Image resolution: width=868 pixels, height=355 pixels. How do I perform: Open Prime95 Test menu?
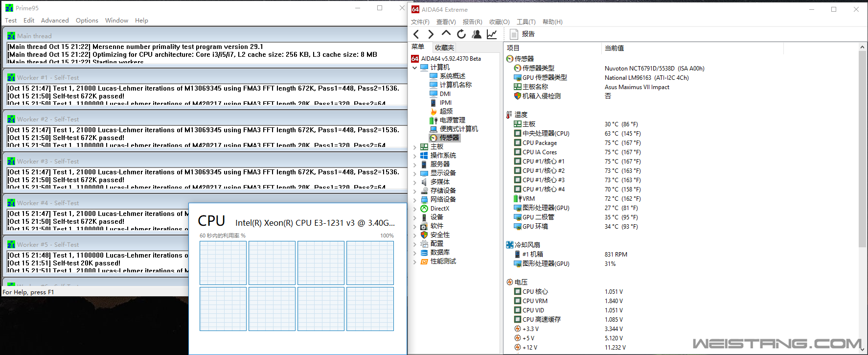(11, 21)
